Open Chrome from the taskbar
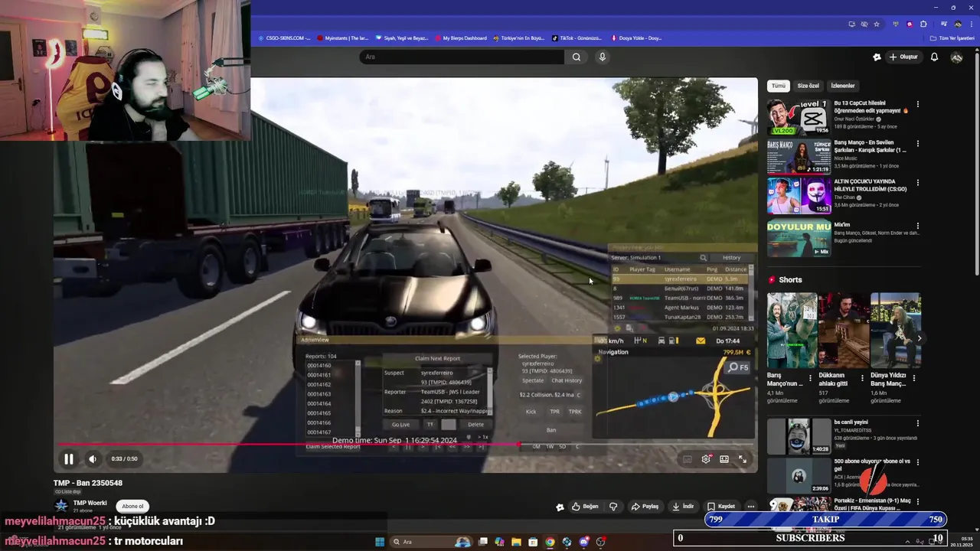This screenshot has width=980, height=551. pos(550,542)
